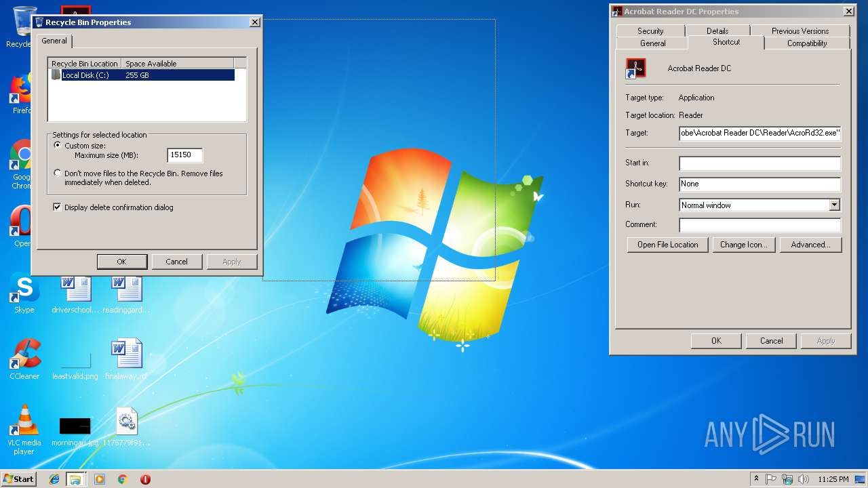This screenshot has width=868, height=488.
Task: Open media player taskbar icon
Action: pos(100,479)
